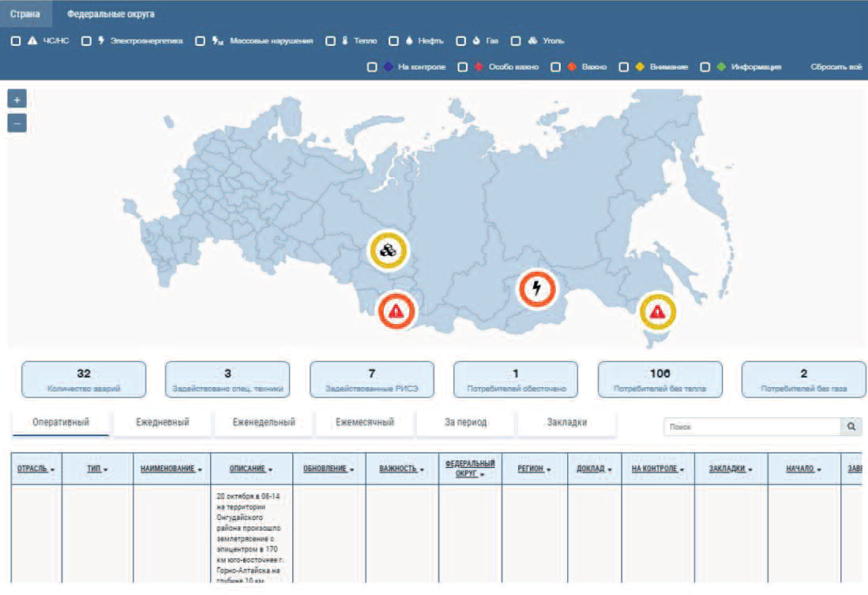This screenshot has height=595, width=868.
Task: Toggle the Уголь filter checkbox
Action: [516, 41]
